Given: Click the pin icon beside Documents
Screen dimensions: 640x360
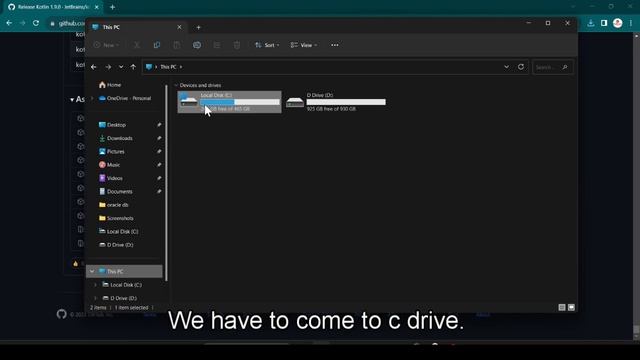Looking at the screenshot, I should click(x=159, y=191).
